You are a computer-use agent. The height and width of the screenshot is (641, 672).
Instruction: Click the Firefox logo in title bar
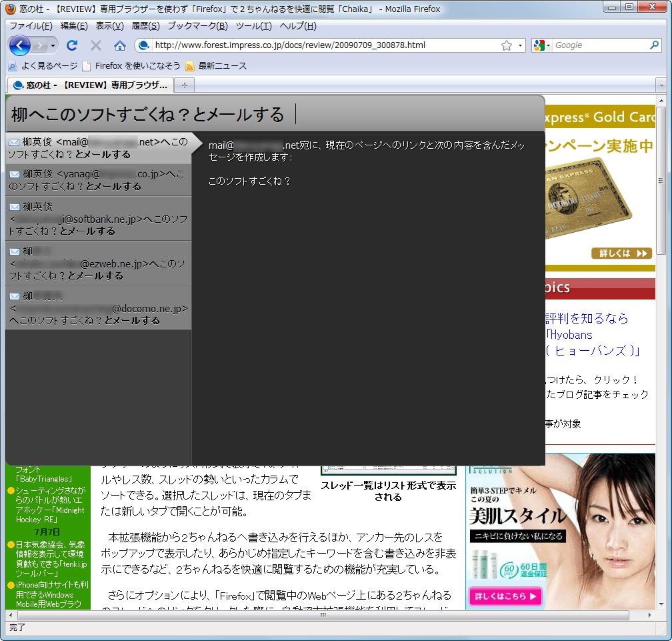(10, 9)
